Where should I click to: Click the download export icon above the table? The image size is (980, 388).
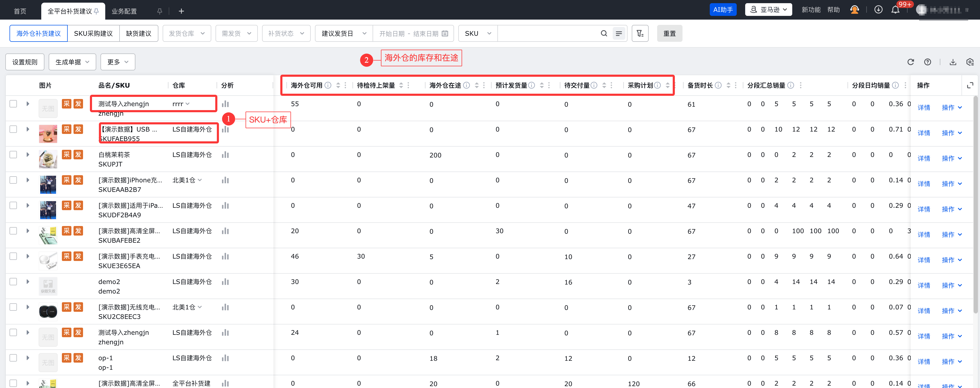point(952,62)
